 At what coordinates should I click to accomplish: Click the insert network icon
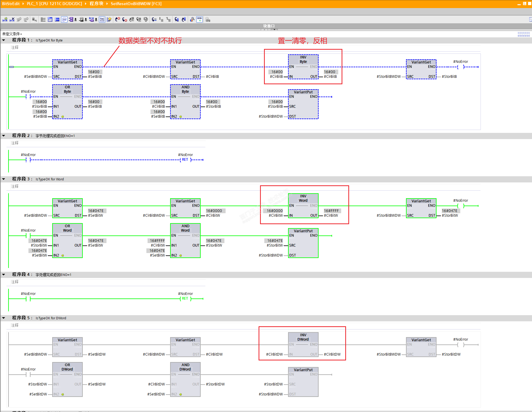tap(5, 19)
